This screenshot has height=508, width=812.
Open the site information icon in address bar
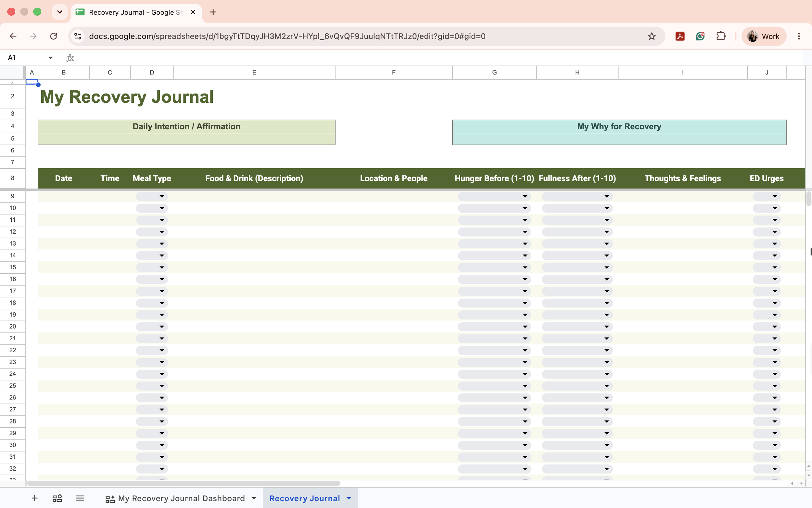tap(78, 36)
